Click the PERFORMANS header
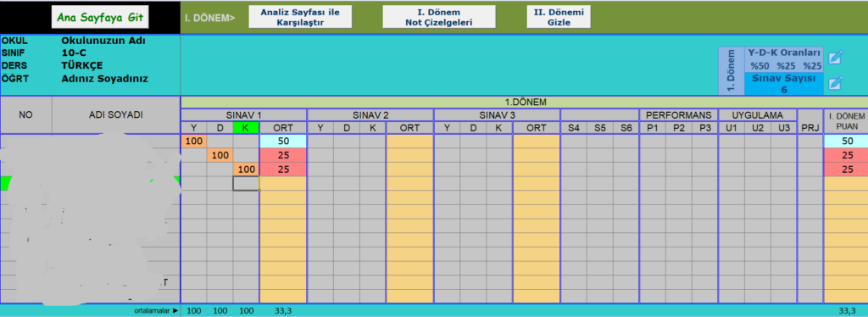 pyautogui.click(x=679, y=115)
